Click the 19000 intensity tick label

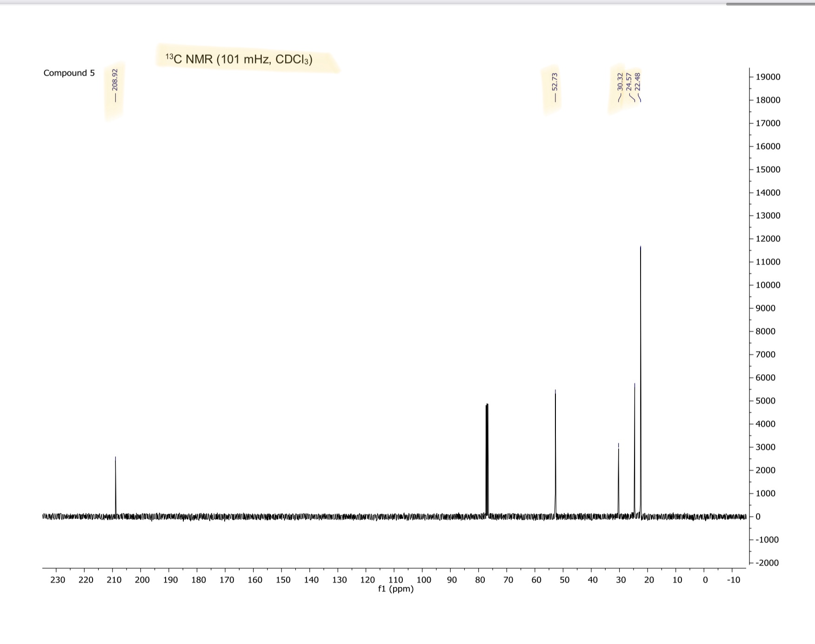tap(768, 77)
